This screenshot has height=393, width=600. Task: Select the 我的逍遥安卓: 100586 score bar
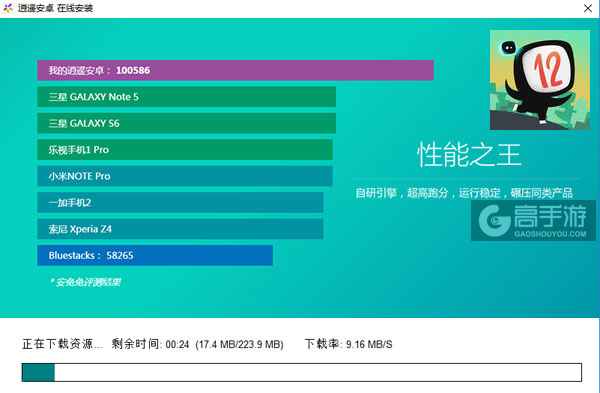(x=235, y=70)
